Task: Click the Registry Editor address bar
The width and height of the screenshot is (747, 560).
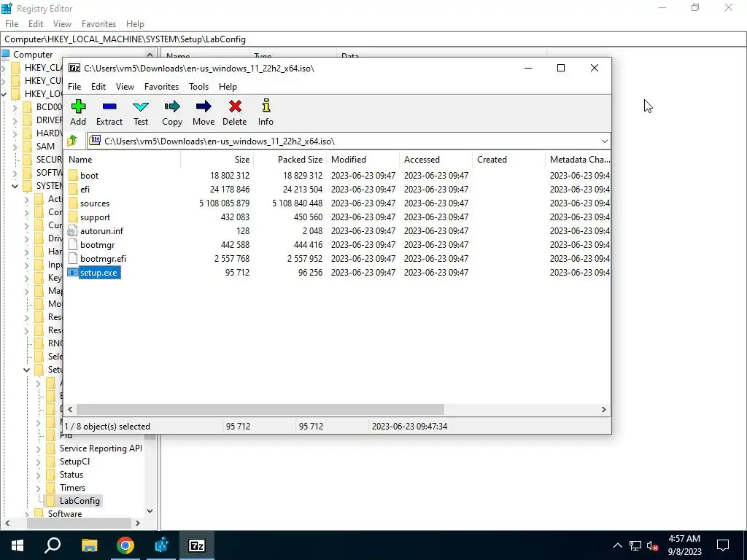Action: [x=373, y=39]
